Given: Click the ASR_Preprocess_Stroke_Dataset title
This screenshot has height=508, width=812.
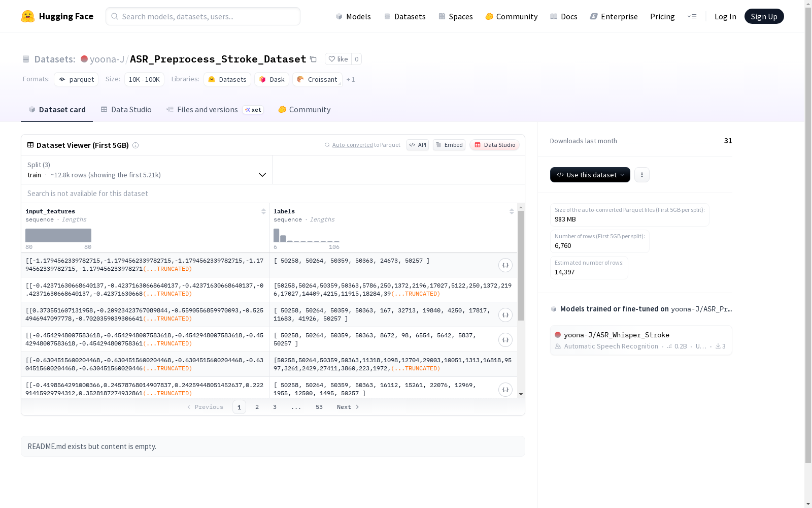Looking at the screenshot, I should (218, 59).
